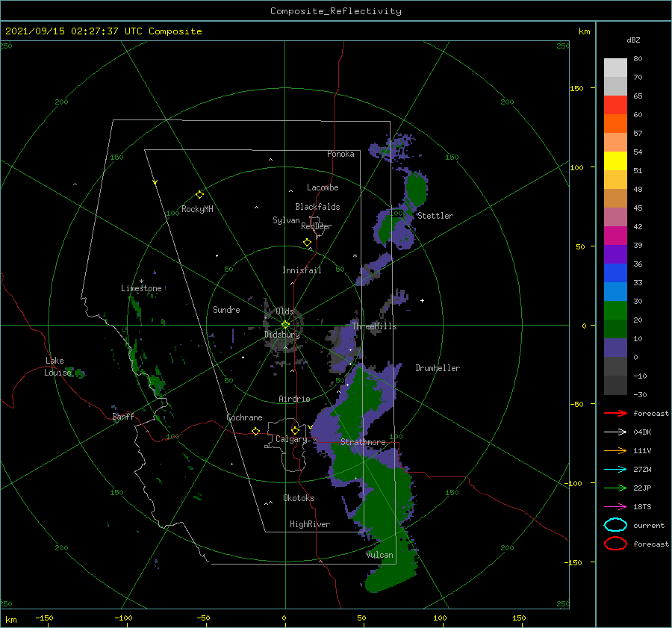Select the magenta 39 dBZ color swatch
Screen dimensions: 672x628
615,236
